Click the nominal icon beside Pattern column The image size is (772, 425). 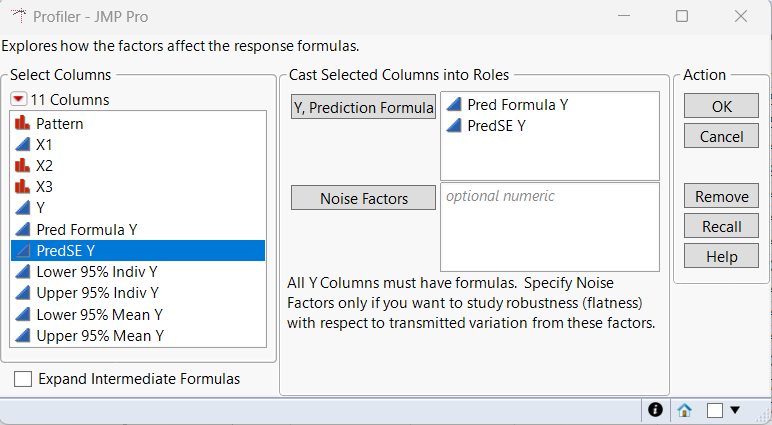click(23, 124)
